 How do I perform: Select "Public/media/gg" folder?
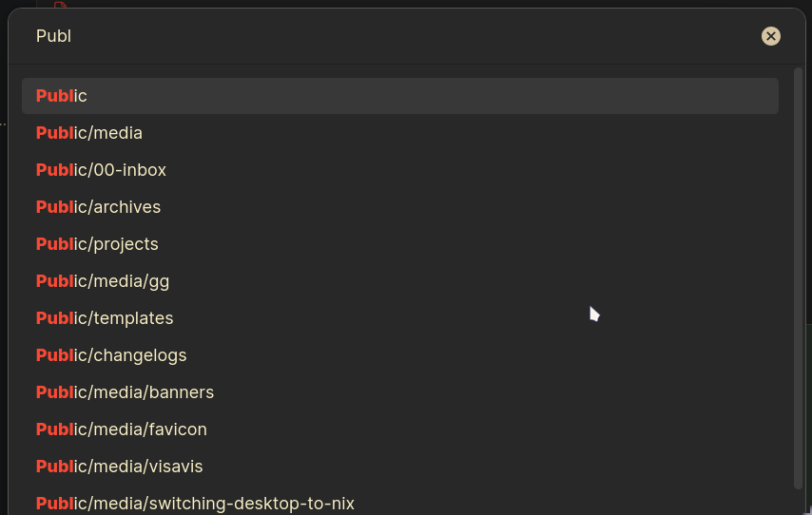(399, 281)
